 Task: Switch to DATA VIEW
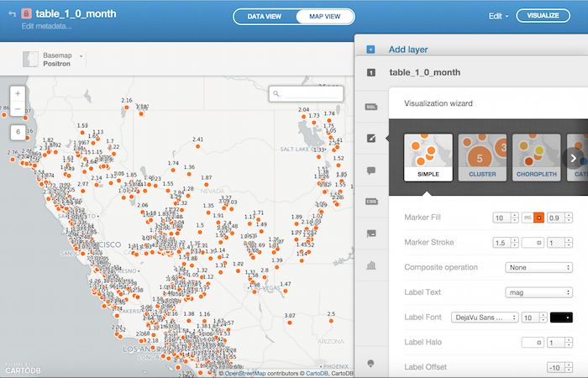click(265, 17)
